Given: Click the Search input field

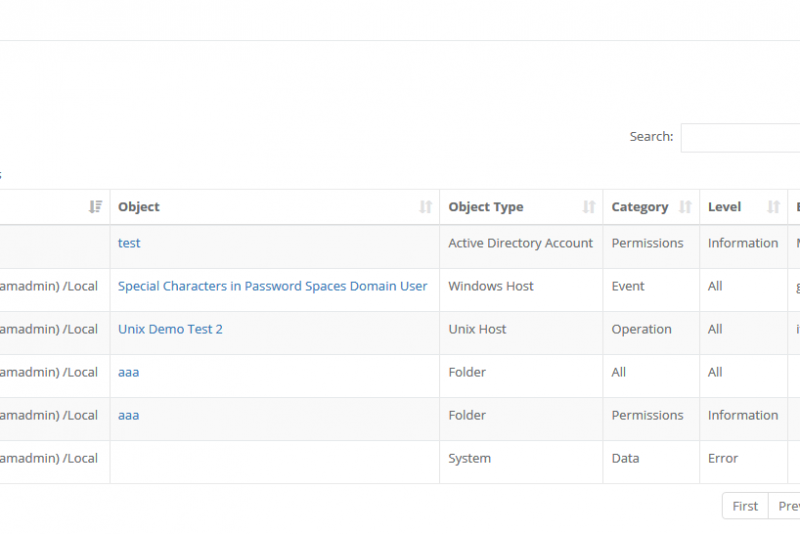Looking at the screenshot, I should coord(740,138).
